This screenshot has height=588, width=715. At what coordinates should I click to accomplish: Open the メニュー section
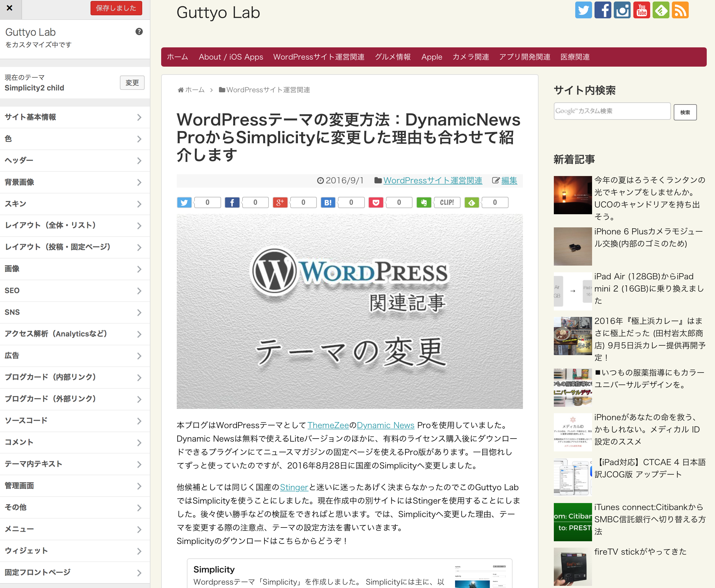tap(75, 529)
